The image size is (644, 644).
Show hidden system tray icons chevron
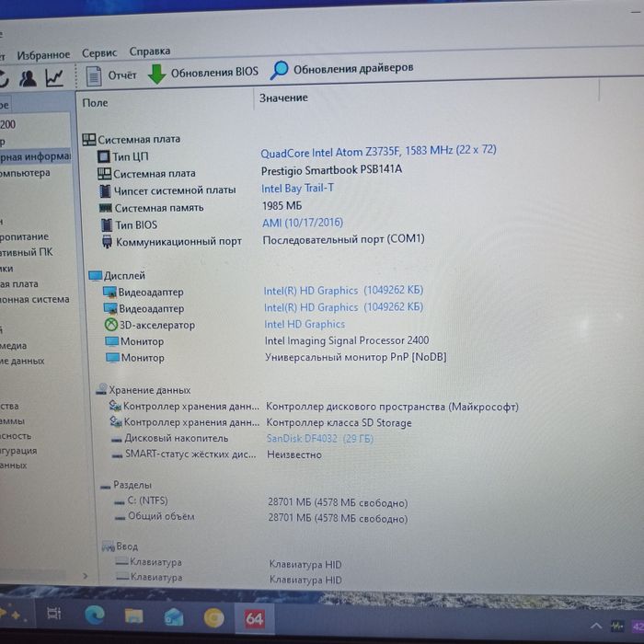click(596, 626)
